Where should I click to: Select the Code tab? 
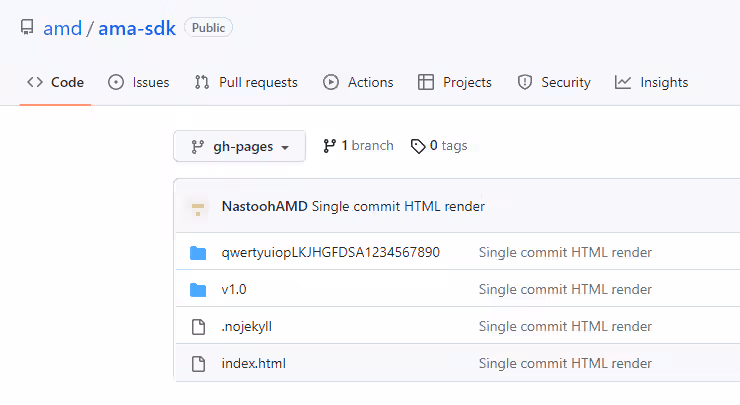coord(55,82)
